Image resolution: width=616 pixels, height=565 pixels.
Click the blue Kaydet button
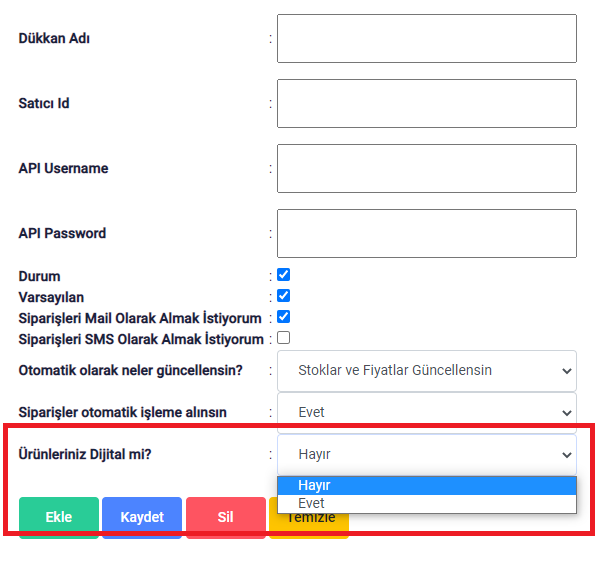(142, 517)
